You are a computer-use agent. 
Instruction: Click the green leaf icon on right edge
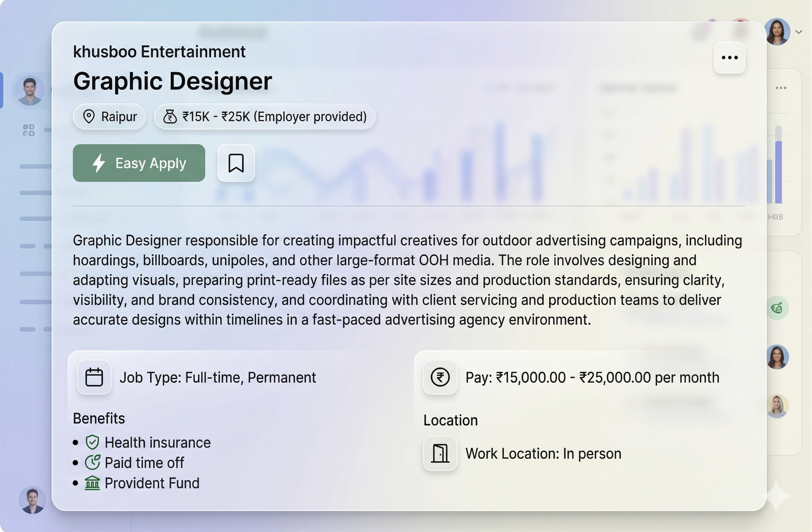coord(776,308)
